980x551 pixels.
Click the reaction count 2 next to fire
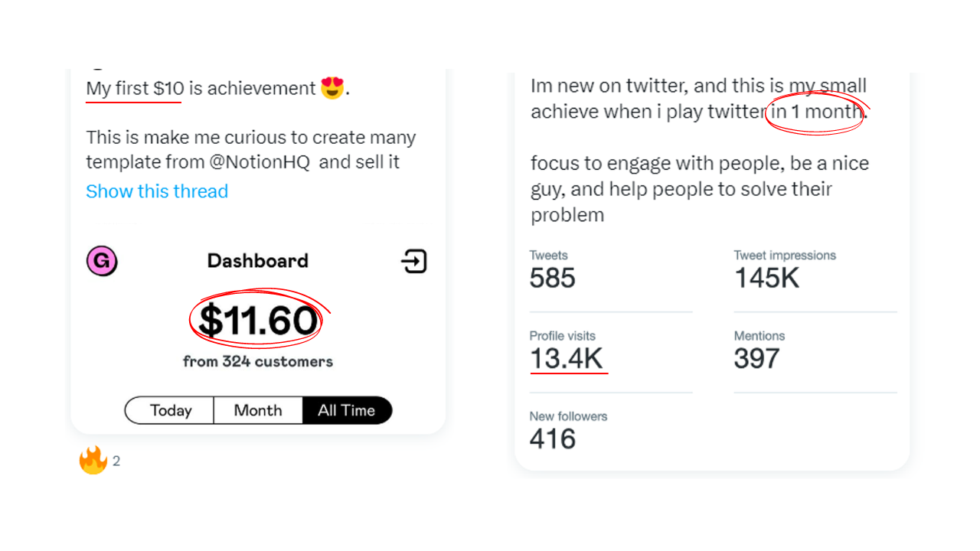pyautogui.click(x=116, y=461)
